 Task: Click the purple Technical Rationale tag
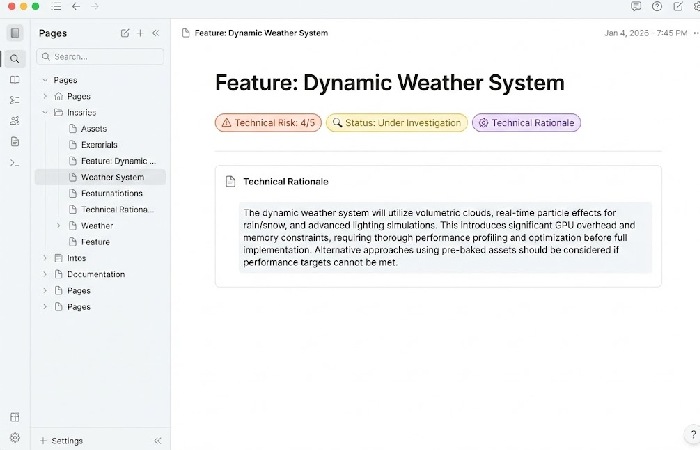[526, 123]
